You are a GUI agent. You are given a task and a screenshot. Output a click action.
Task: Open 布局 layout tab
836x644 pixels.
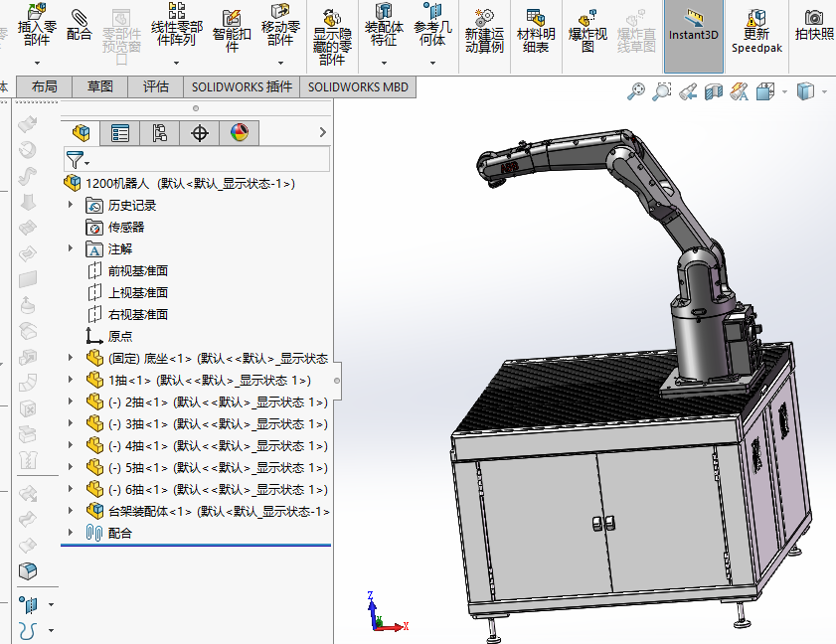click(45, 86)
